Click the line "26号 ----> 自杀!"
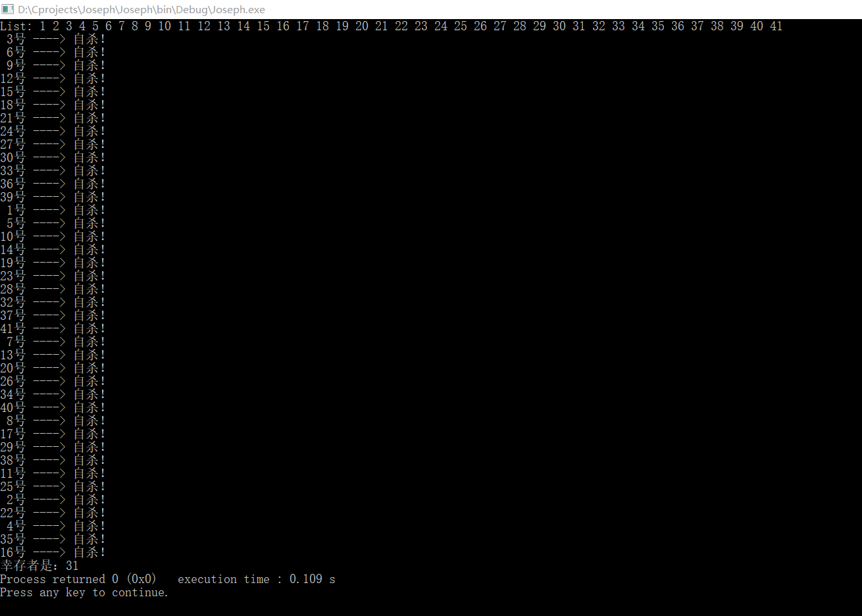862x616 pixels. 53,381
